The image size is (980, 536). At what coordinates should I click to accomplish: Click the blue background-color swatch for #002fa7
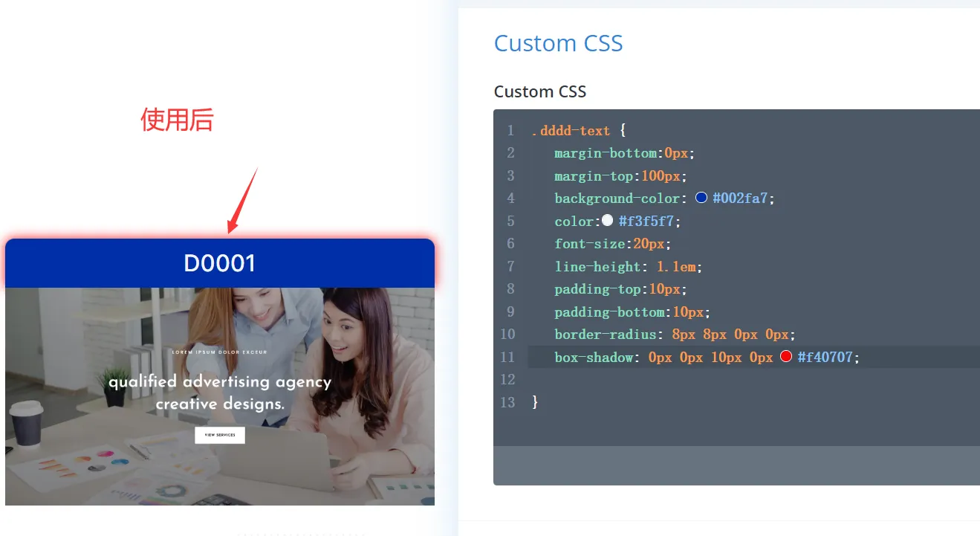pyautogui.click(x=701, y=197)
